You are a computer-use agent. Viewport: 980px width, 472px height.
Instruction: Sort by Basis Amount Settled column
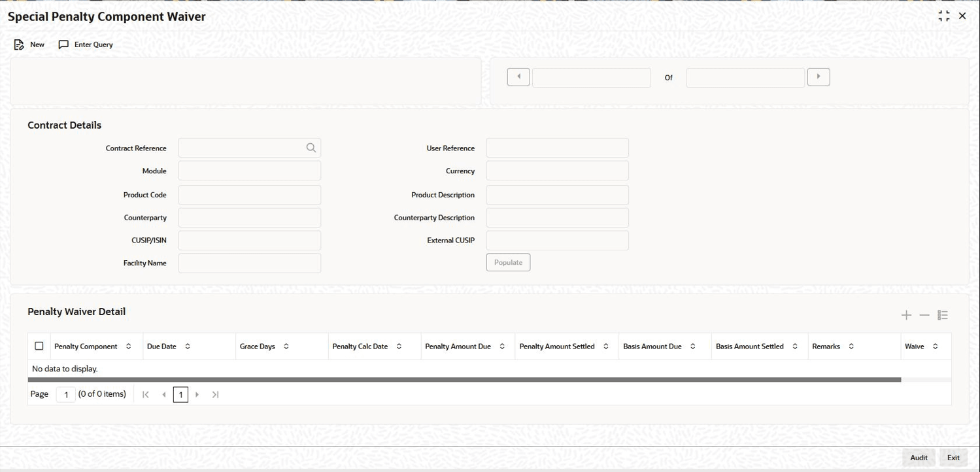tap(795, 346)
